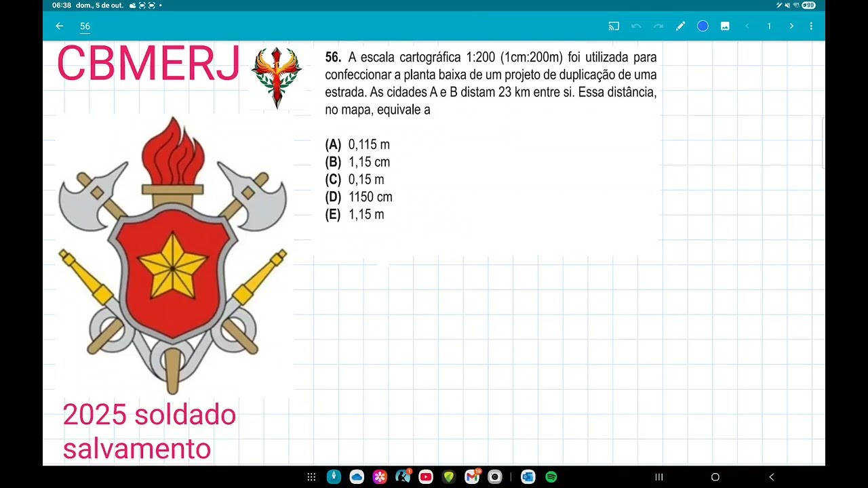
Task: Open the OneDrive cloud app
Action: click(357, 477)
